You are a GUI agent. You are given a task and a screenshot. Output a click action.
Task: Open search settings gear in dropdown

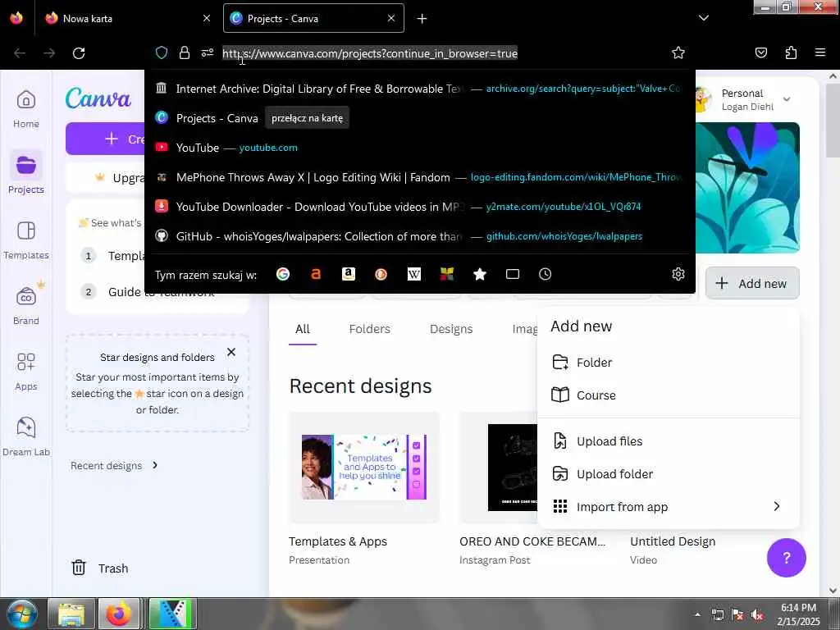[678, 274]
